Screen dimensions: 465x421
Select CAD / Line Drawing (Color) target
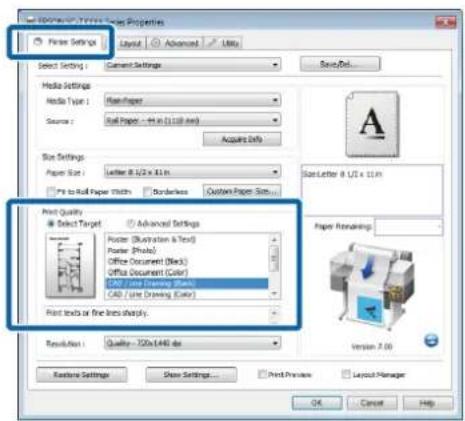(x=187, y=294)
